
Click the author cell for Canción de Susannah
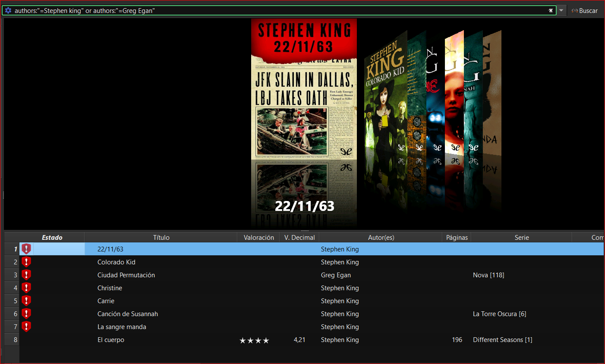pyautogui.click(x=340, y=314)
